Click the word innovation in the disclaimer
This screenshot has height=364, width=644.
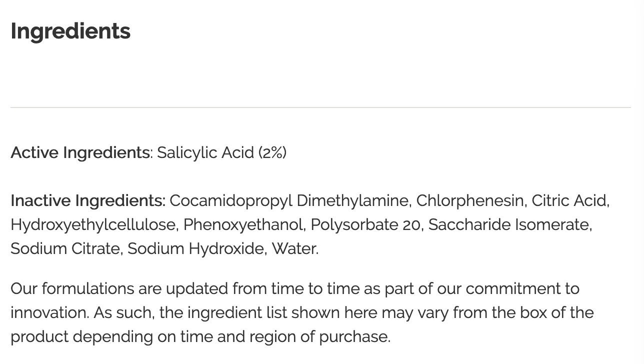click(48, 312)
